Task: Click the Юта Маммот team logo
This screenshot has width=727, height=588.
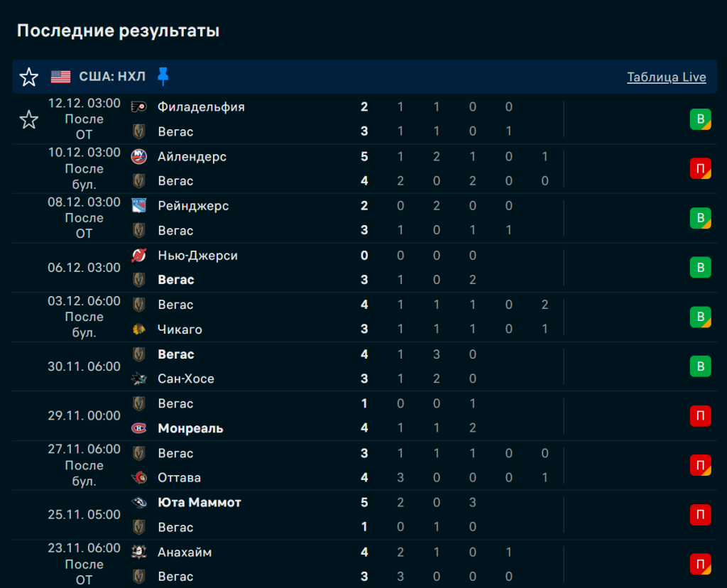Action: tap(139, 503)
